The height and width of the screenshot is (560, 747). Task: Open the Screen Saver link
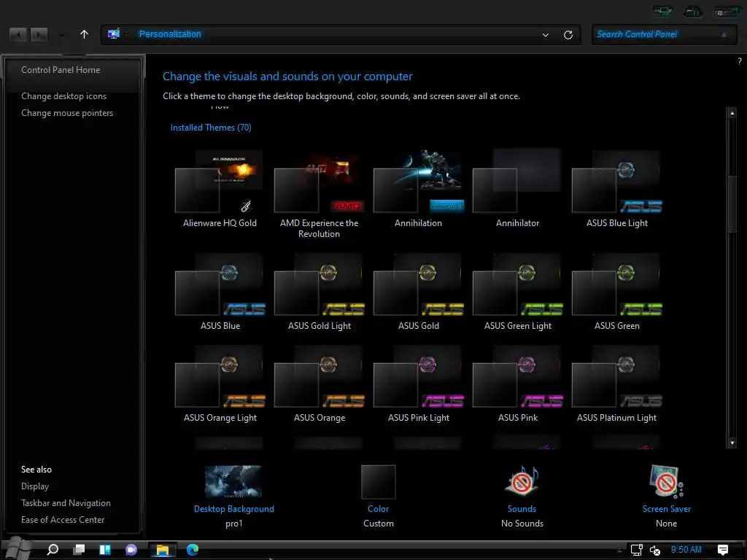click(x=667, y=508)
